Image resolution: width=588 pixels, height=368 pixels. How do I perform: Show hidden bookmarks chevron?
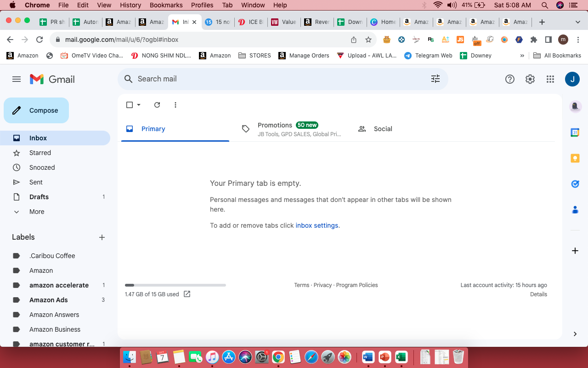click(x=522, y=56)
